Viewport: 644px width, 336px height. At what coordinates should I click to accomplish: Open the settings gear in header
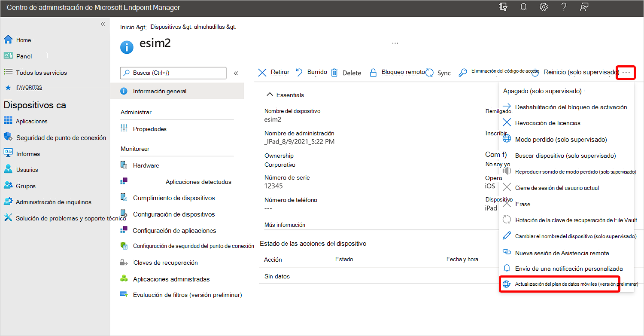[x=544, y=7]
